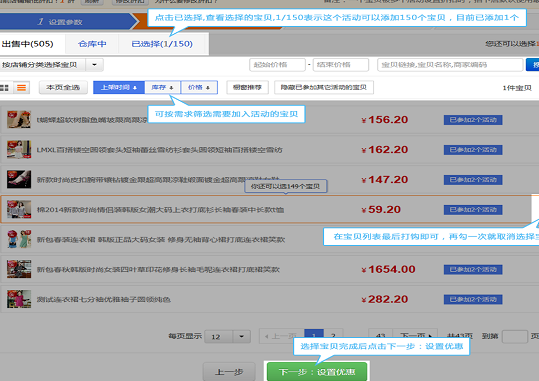Open the ¥1654.00 dress thumbnail
Screen dimensions: 539x381
19,269
